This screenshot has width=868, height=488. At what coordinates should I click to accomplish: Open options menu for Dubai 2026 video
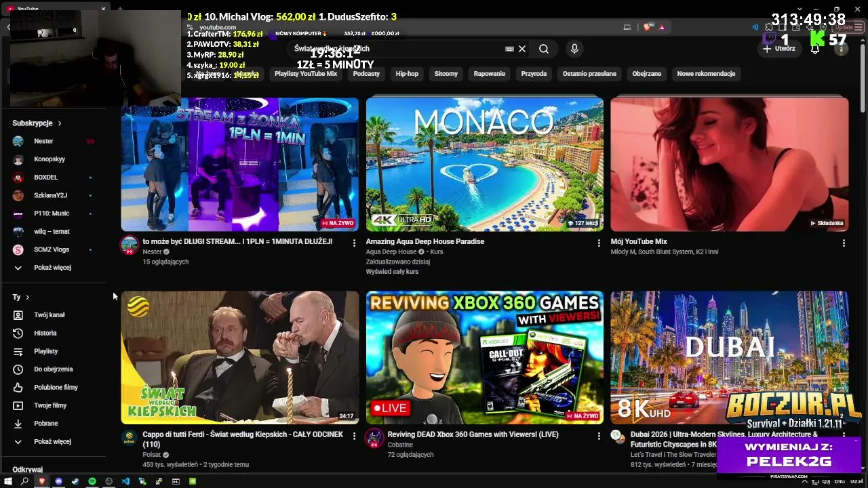coord(844,436)
